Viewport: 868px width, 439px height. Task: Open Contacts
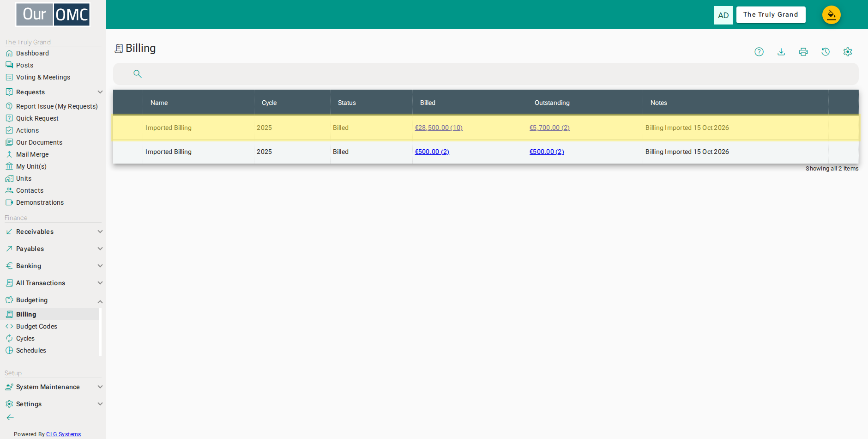(x=30, y=190)
